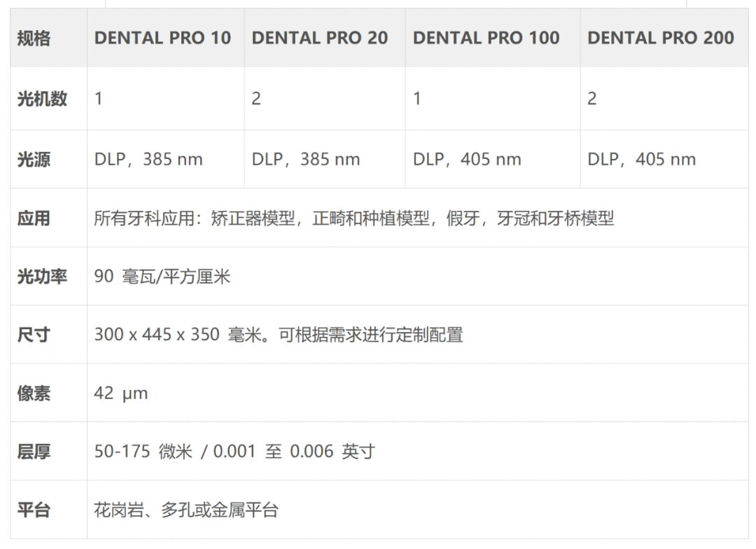Viewport: 756px width, 549px height.
Task: Click the 所有牙科应用 description text
Action: (354, 218)
